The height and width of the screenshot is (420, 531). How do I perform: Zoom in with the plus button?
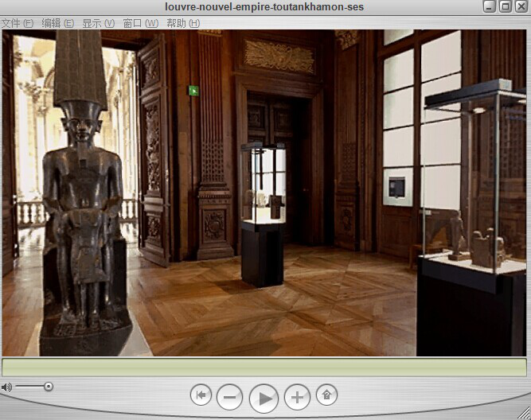pos(297,397)
